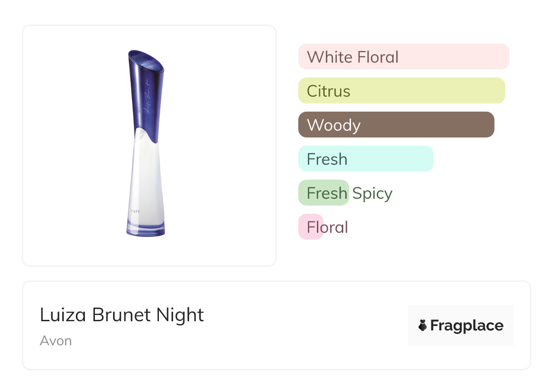Viewport: 553px width, 392px height.
Task: Click the word 'Spicy' beside green bar
Action: (372, 193)
